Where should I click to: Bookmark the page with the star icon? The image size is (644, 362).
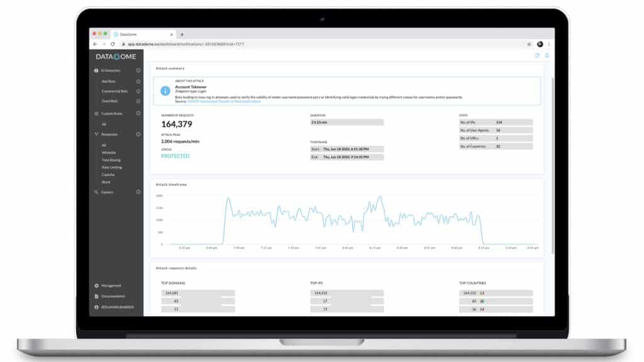click(529, 44)
